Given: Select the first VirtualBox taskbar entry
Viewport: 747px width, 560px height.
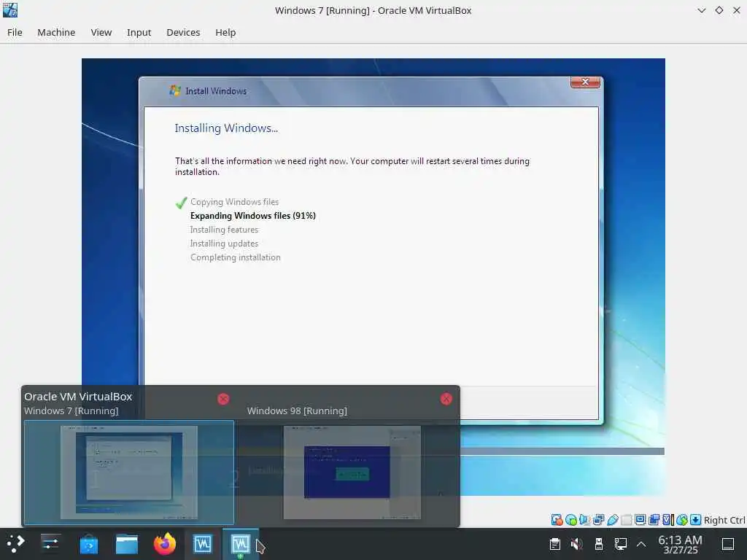Looking at the screenshot, I should tap(203, 544).
